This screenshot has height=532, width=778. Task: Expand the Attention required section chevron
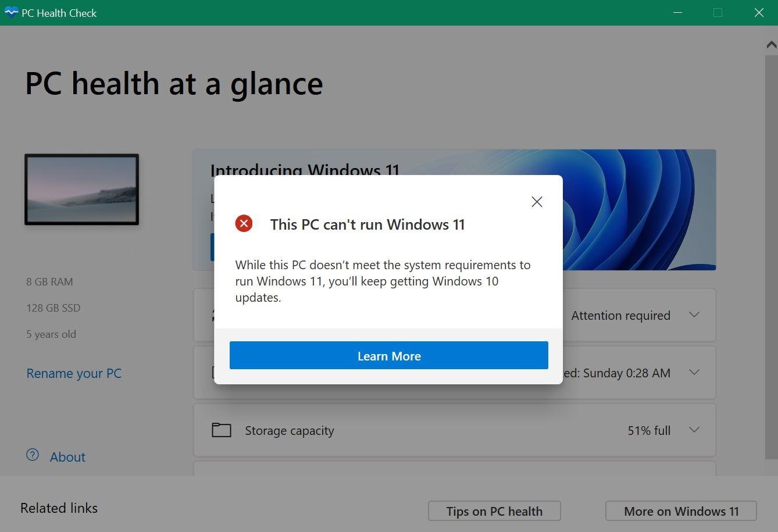tap(694, 315)
